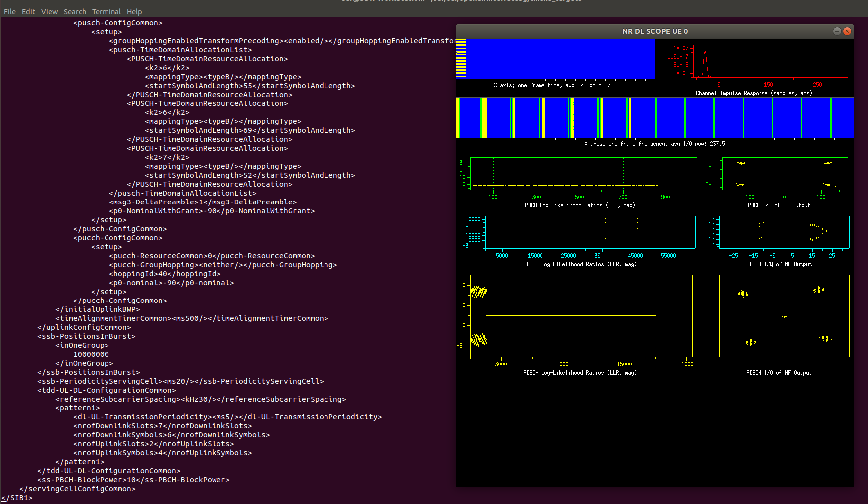
Task: Click the one frame frequency waterfall plot
Action: [x=654, y=117]
